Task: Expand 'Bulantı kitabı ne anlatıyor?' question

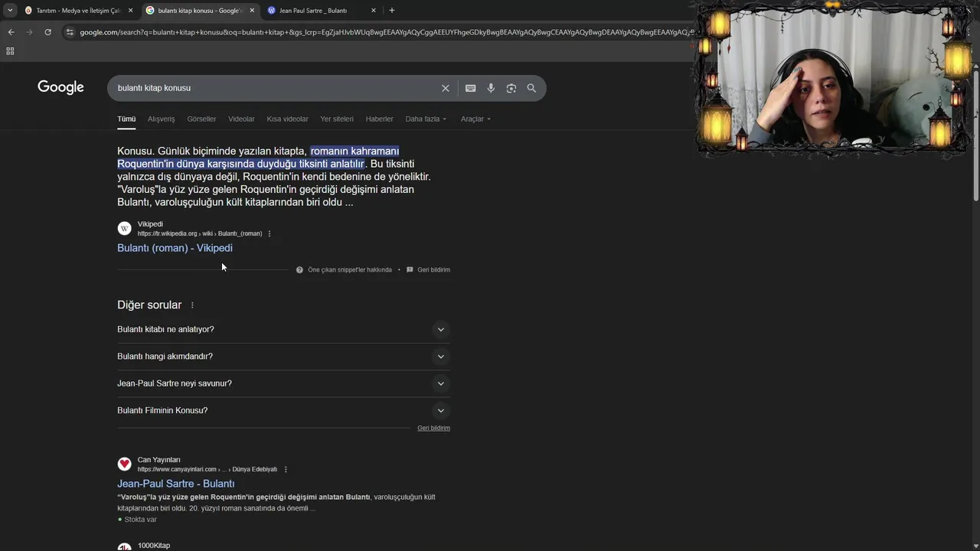Action: [283, 330]
